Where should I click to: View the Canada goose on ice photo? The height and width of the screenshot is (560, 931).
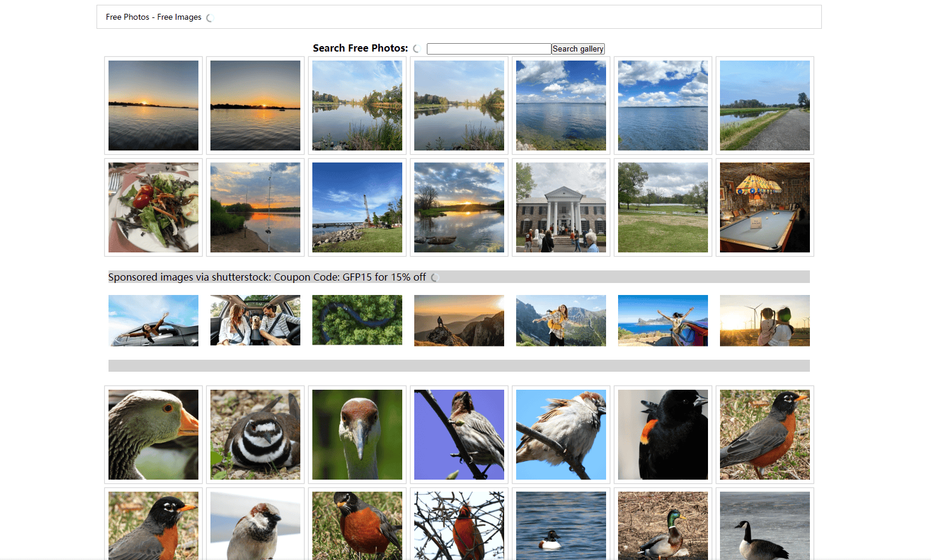[764, 525]
